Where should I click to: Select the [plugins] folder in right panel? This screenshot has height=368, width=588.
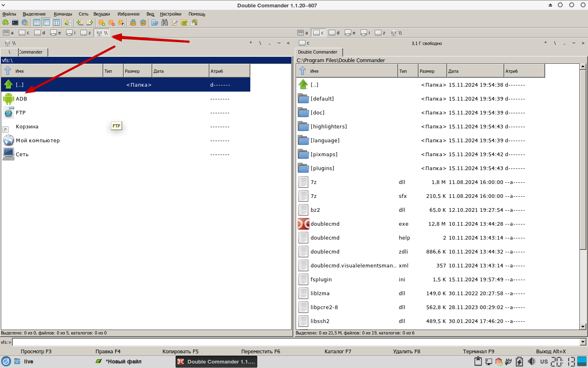421,168
